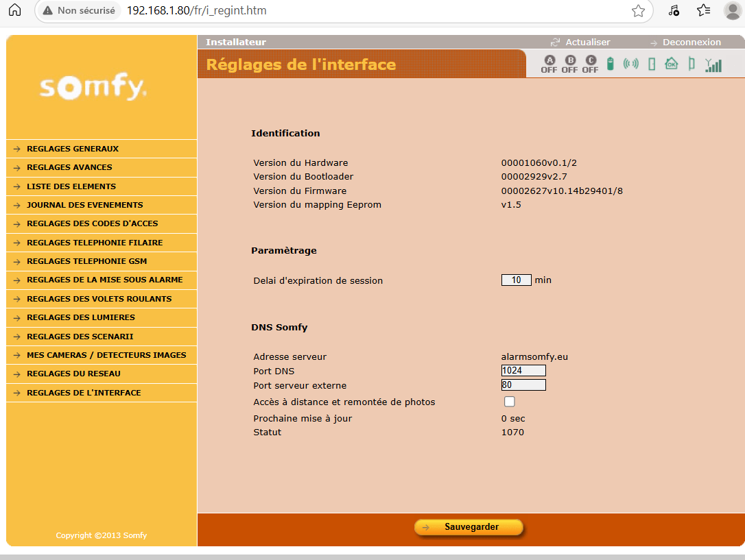This screenshot has height=560, width=745.
Task: Go to LISTE DES ELEMENTS
Action: (102, 186)
